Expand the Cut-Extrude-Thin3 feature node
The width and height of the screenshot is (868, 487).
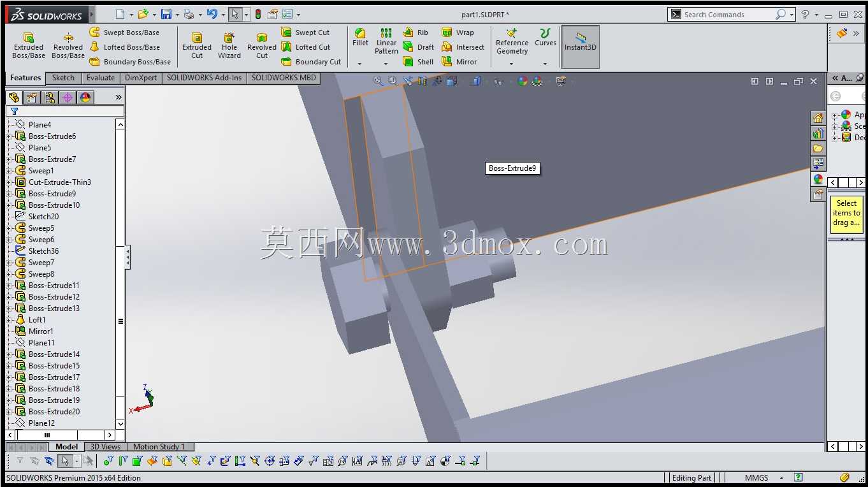(9, 182)
